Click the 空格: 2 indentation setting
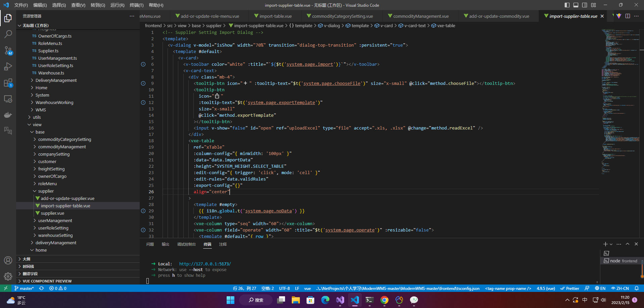The height and width of the screenshot is (308, 644). pyautogui.click(x=268, y=288)
